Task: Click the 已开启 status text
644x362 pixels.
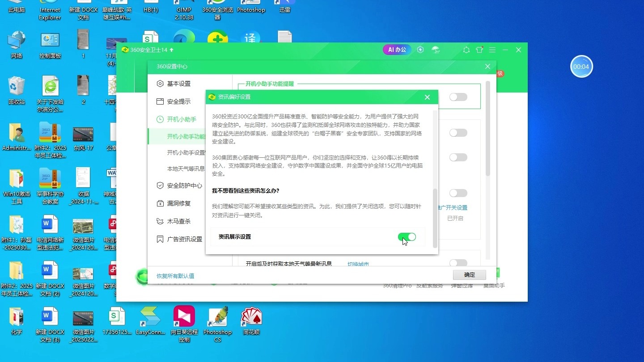Action: [455, 219]
